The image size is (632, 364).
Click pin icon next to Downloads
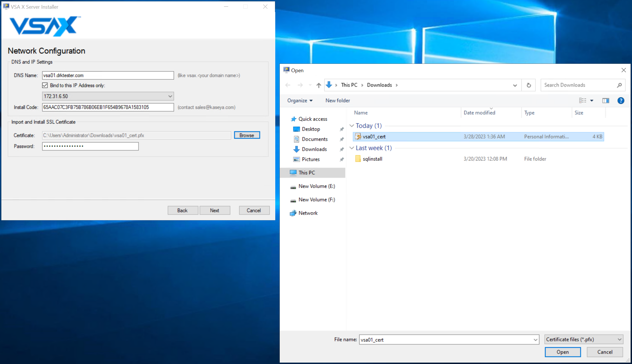pyautogui.click(x=342, y=149)
